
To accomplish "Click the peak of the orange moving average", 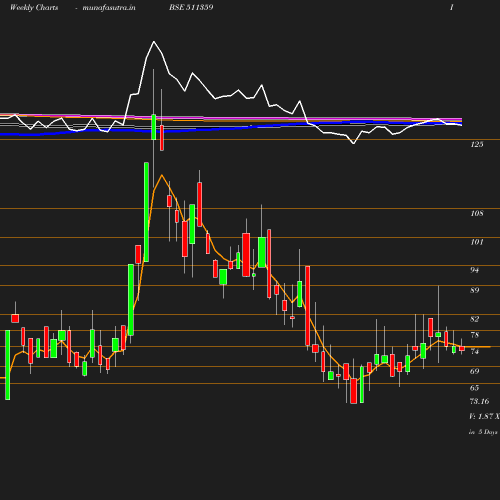I will pos(162,175).
